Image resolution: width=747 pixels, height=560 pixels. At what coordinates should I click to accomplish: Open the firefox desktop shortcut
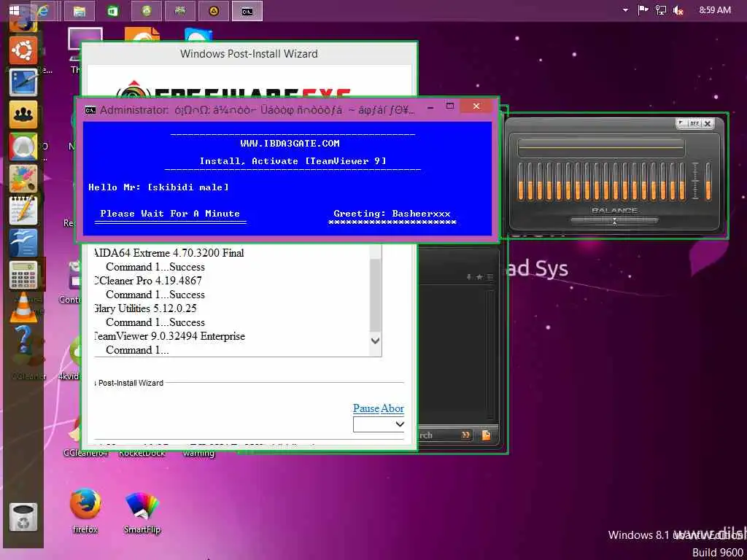click(x=85, y=510)
